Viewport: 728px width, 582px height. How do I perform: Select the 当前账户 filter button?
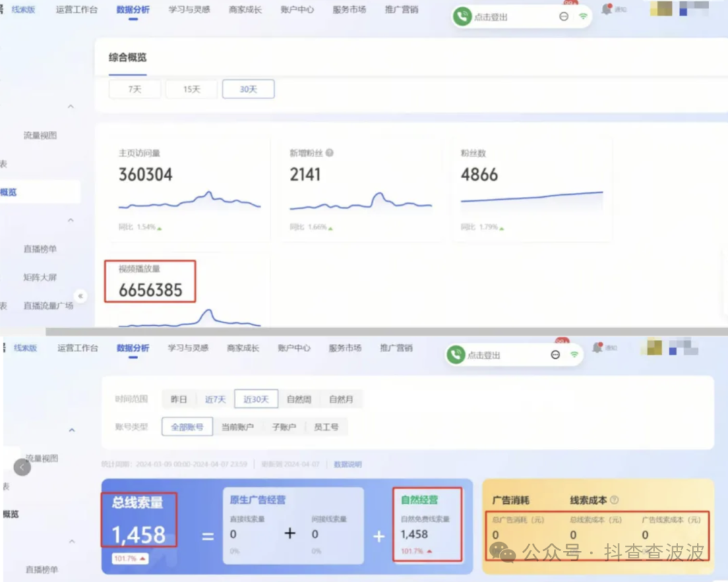[x=237, y=426]
